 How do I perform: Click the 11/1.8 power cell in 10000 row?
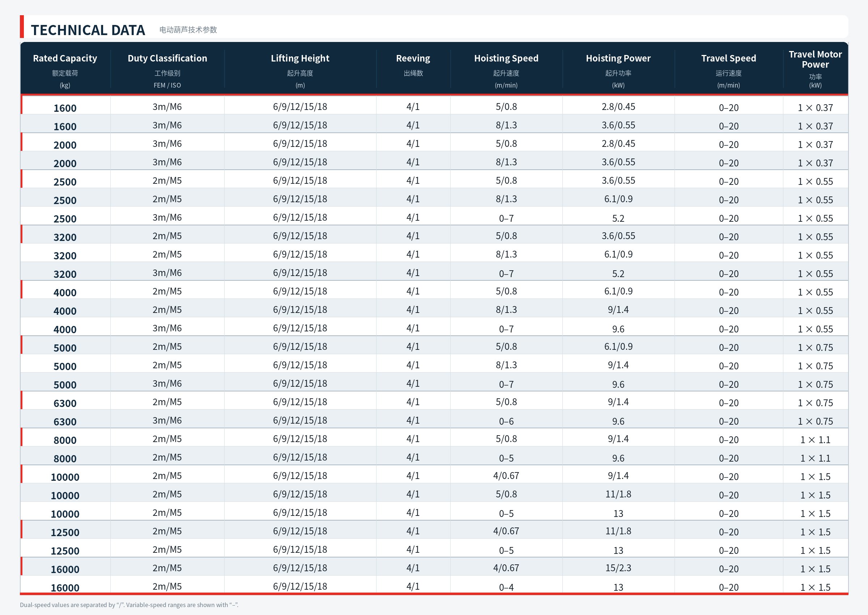[x=618, y=494]
